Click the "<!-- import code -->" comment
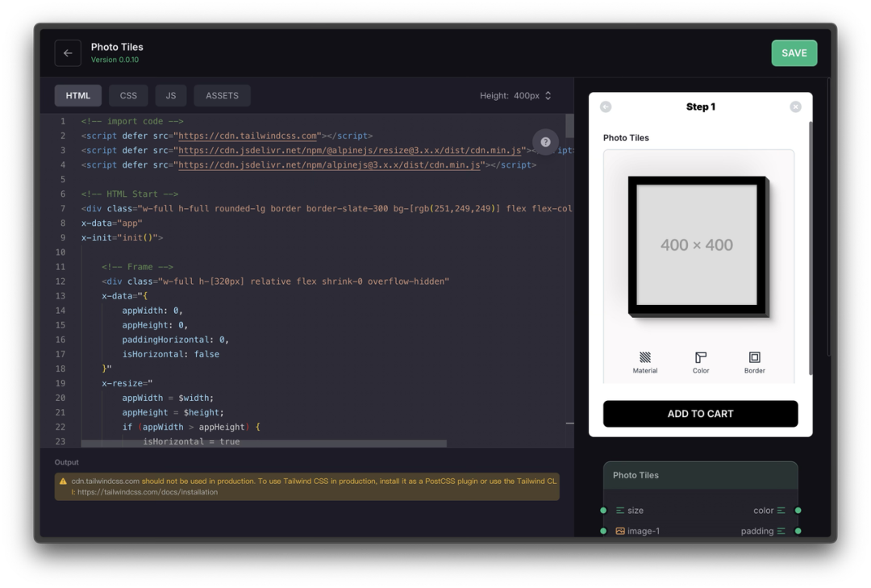871x588 pixels. [x=132, y=121]
